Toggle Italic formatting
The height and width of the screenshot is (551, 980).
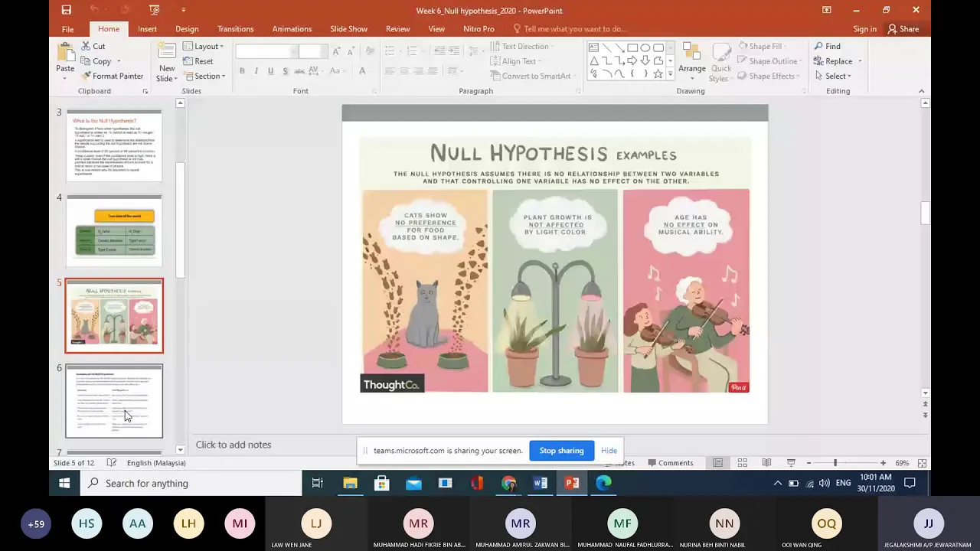tap(256, 71)
